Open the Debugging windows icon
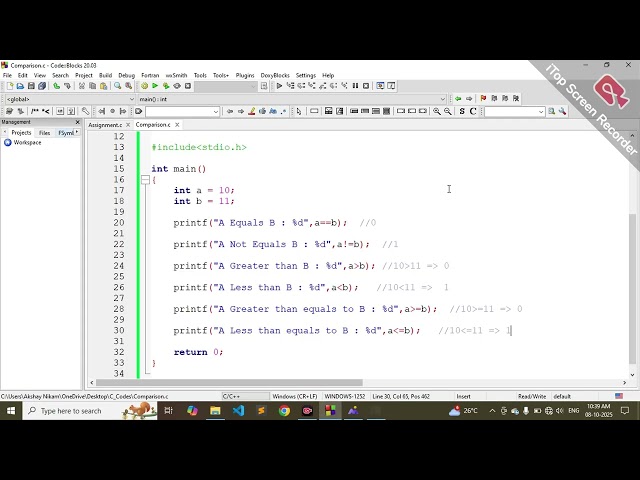The image size is (640, 480). pos(380,86)
